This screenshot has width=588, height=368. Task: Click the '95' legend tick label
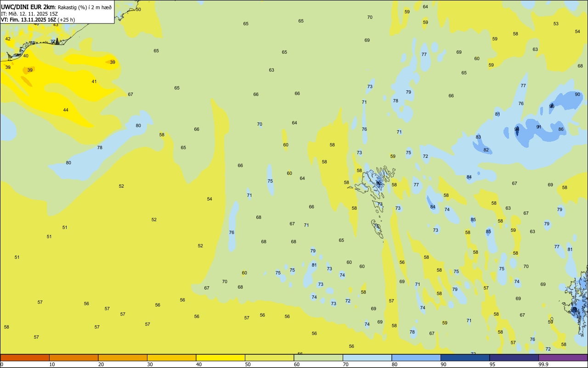tap(492, 364)
